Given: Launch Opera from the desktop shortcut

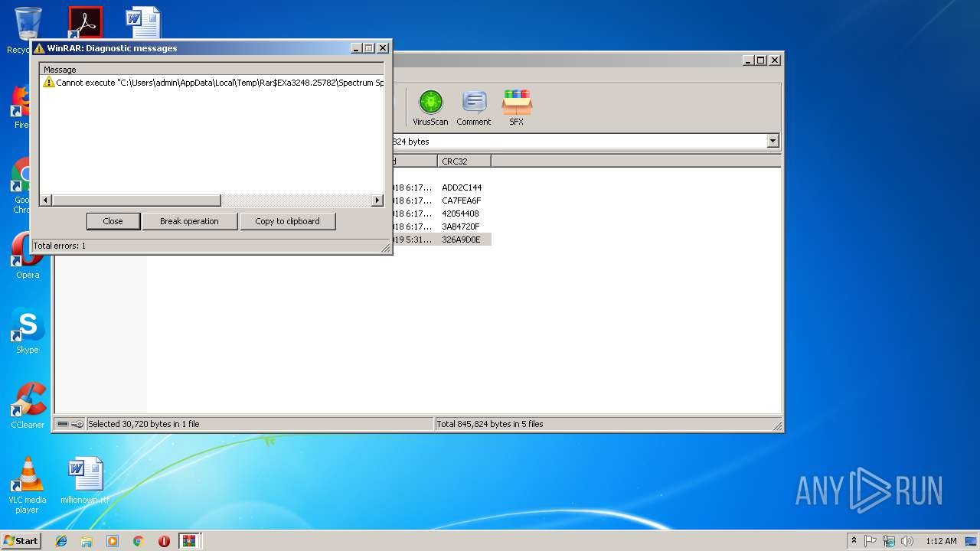Looking at the screenshot, I should coord(27,256).
